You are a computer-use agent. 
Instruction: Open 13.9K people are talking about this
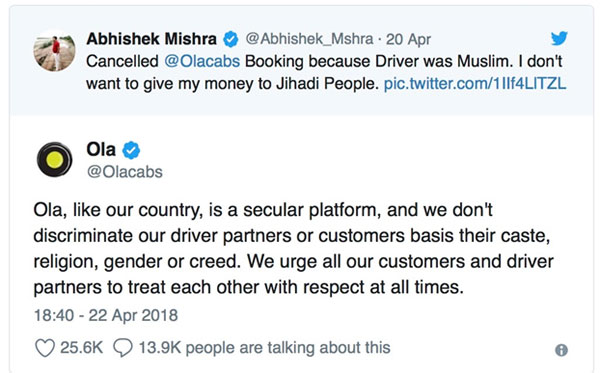click(x=264, y=348)
